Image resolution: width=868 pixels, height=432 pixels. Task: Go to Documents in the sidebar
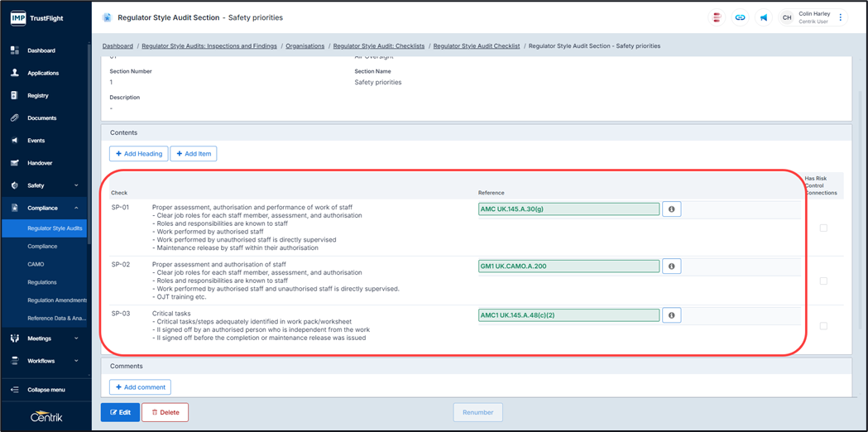(41, 118)
